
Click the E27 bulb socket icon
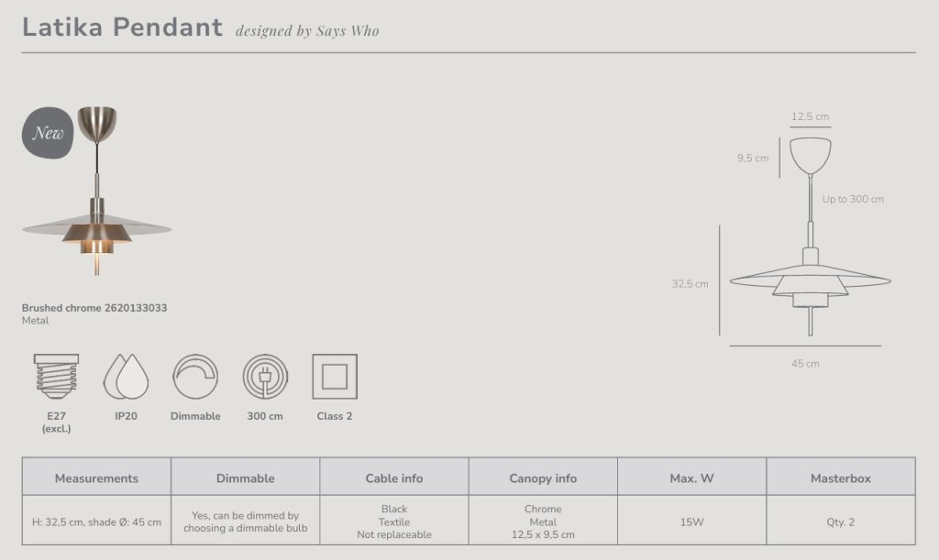[56, 377]
